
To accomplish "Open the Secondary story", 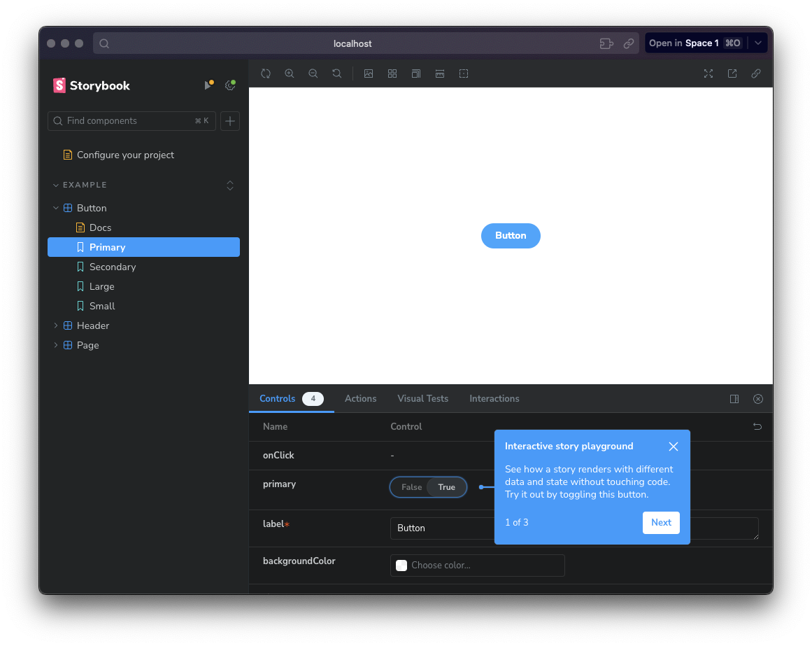I will point(112,267).
